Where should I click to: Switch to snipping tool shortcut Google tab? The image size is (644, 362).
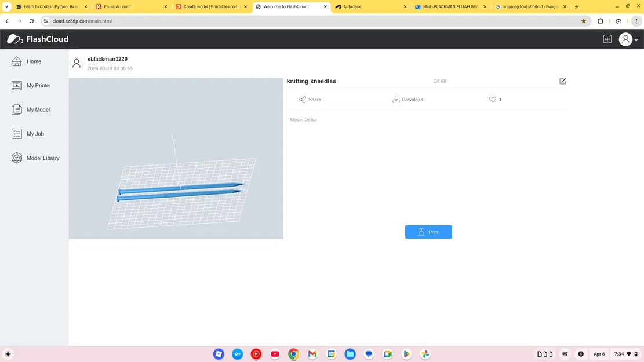(x=530, y=6)
